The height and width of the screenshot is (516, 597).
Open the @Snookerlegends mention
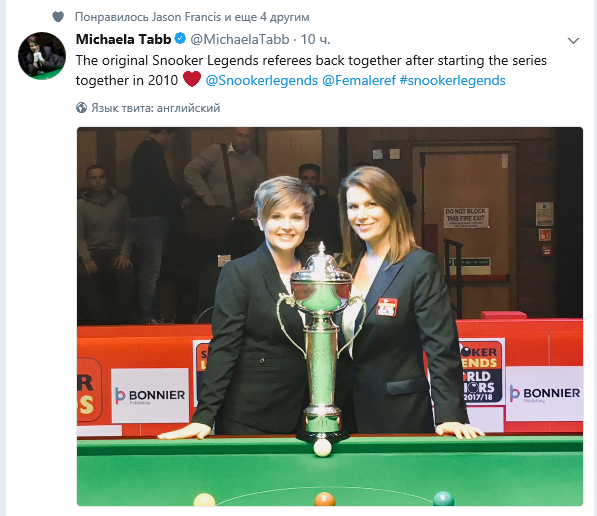pos(262,80)
